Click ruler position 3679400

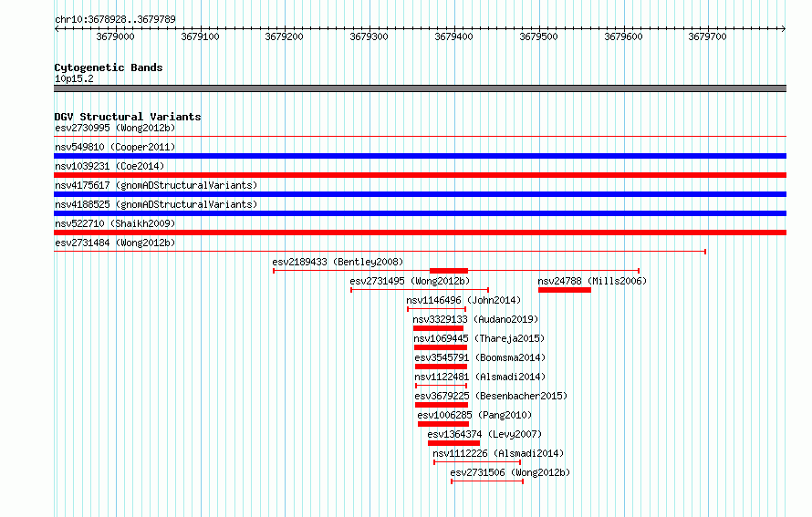coord(453,36)
